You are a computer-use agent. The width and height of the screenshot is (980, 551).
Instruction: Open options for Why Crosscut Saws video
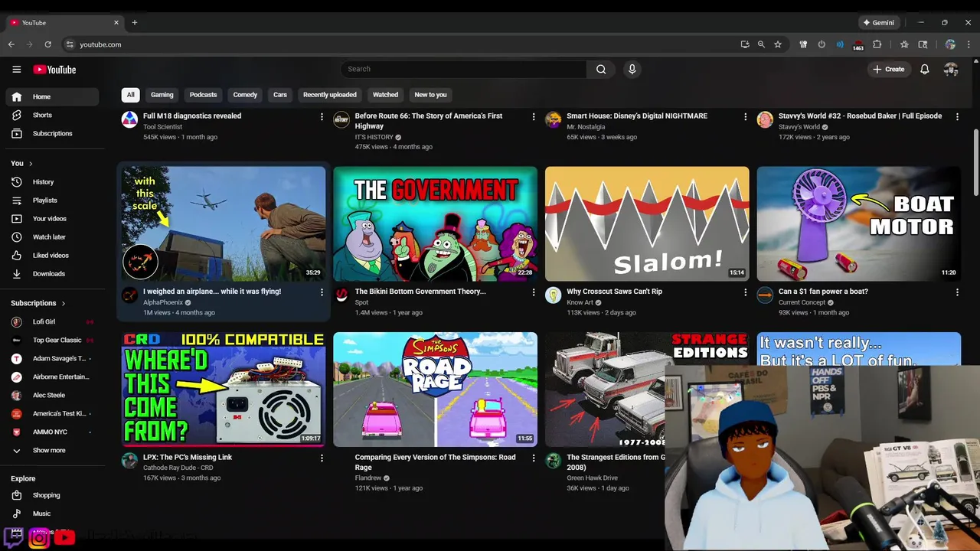(x=745, y=292)
